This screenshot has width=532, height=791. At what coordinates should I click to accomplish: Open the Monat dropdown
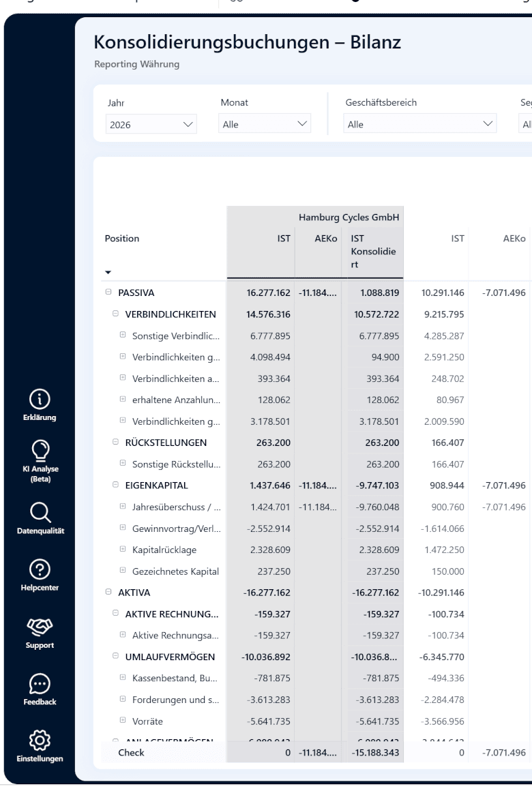point(265,124)
